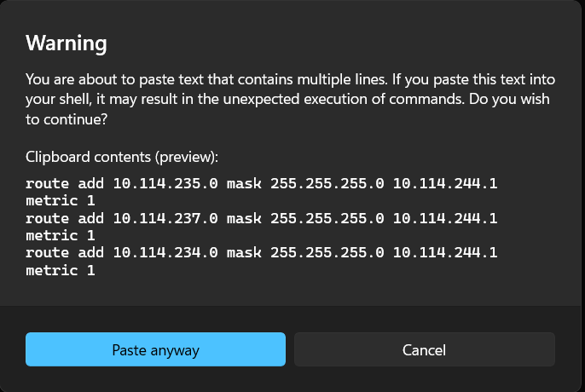Image resolution: width=585 pixels, height=392 pixels.
Task: Click the Warning heading
Action: pyautogui.click(x=67, y=43)
